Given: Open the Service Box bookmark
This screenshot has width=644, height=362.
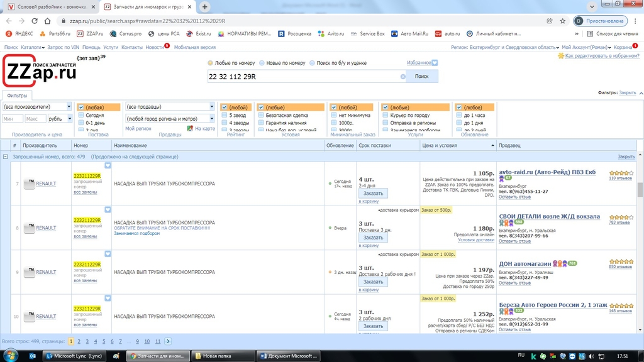Looking at the screenshot, I should click(x=367, y=34).
